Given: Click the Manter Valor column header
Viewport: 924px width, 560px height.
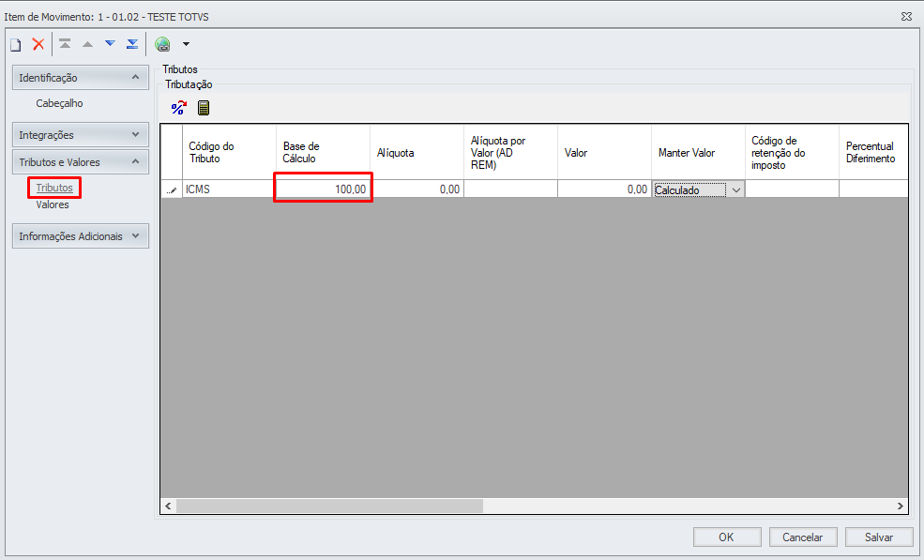Looking at the screenshot, I should click(698, 152).
